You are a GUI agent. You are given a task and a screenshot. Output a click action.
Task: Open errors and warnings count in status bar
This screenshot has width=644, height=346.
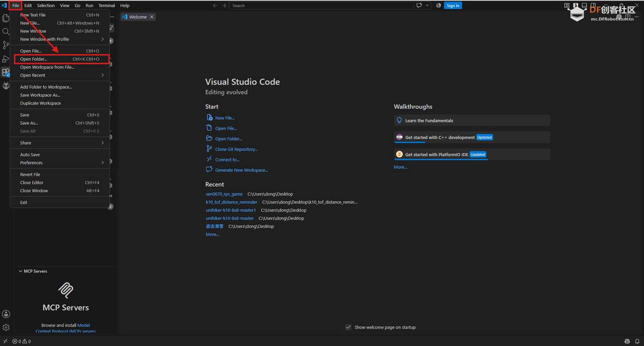click(x=22, y=341)
